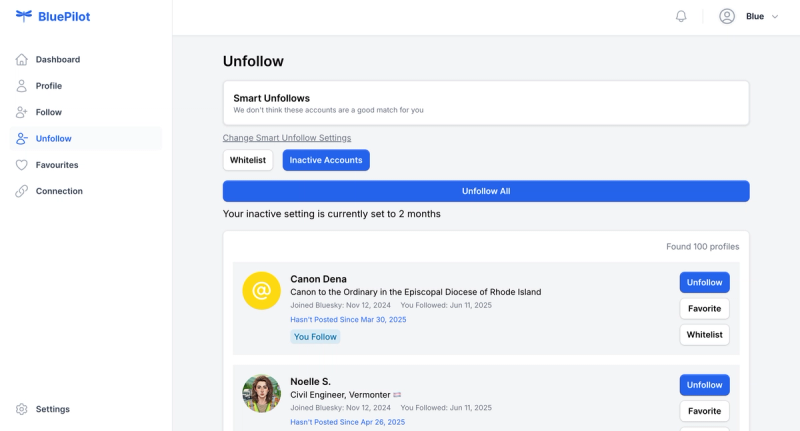Click the Profile person icon in sidebar
The image size is (800, 431).
tap(21, 86)
